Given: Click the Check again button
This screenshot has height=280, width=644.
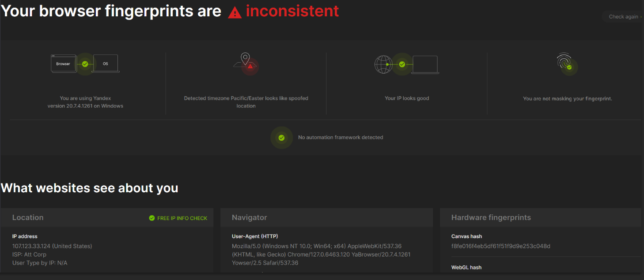Looking at the screenshot, I should pyautogui.click(x=623, y=17).
